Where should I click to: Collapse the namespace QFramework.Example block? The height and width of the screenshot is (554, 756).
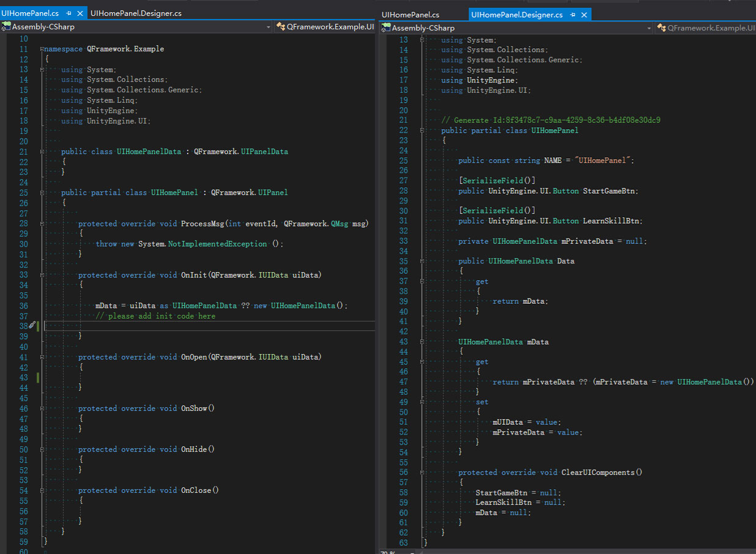click(41, 49)
